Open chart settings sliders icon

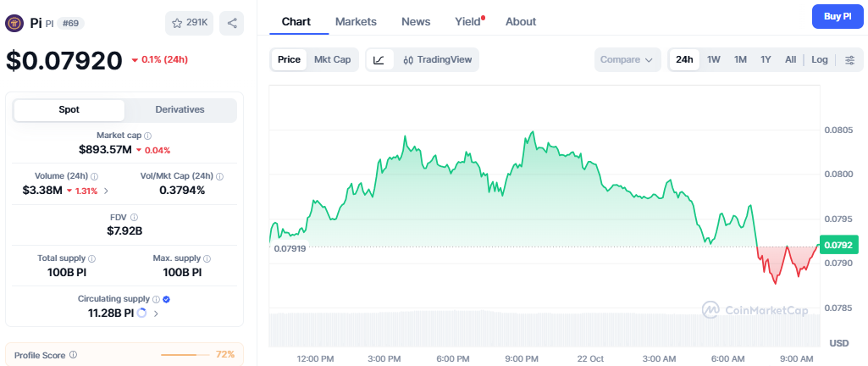tap(849, 60)
